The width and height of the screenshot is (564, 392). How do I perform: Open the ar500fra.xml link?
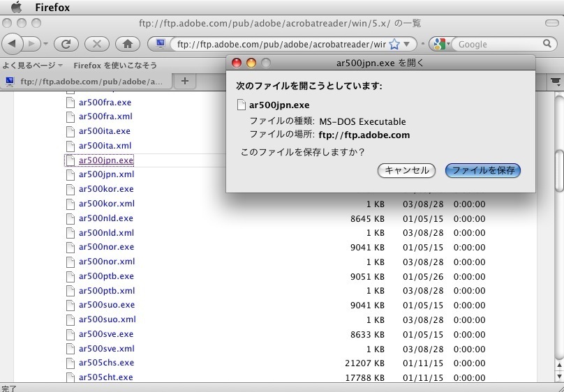(106, 116)
